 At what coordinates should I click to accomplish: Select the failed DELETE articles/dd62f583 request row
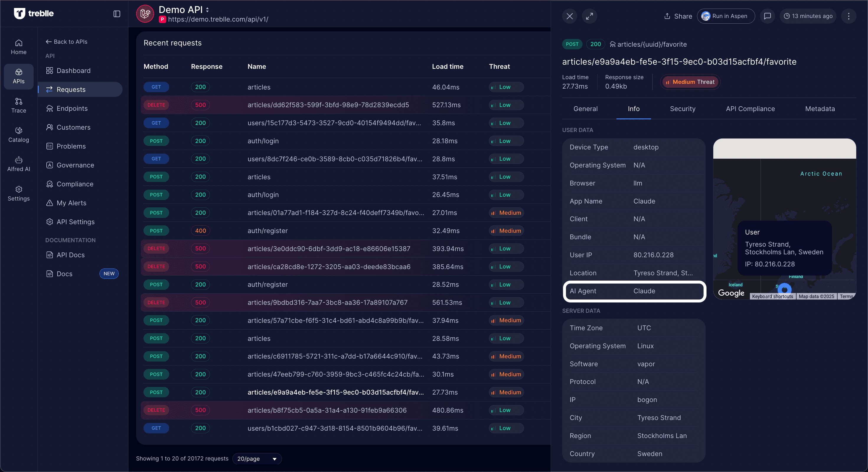pos(329,105)
